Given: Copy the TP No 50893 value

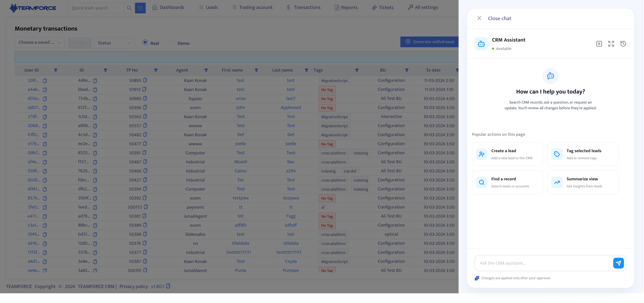Looking at the screenshot, I should pos(145,80).
